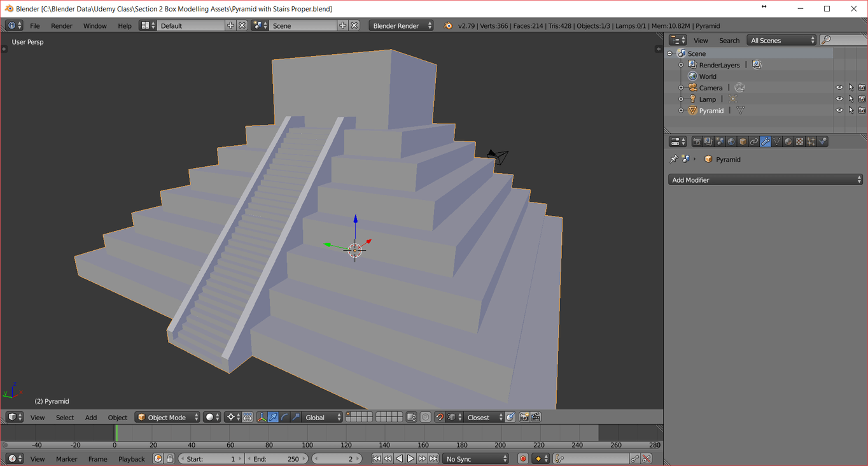Toggle Camera visibility eye in outliner

[839, 88]
